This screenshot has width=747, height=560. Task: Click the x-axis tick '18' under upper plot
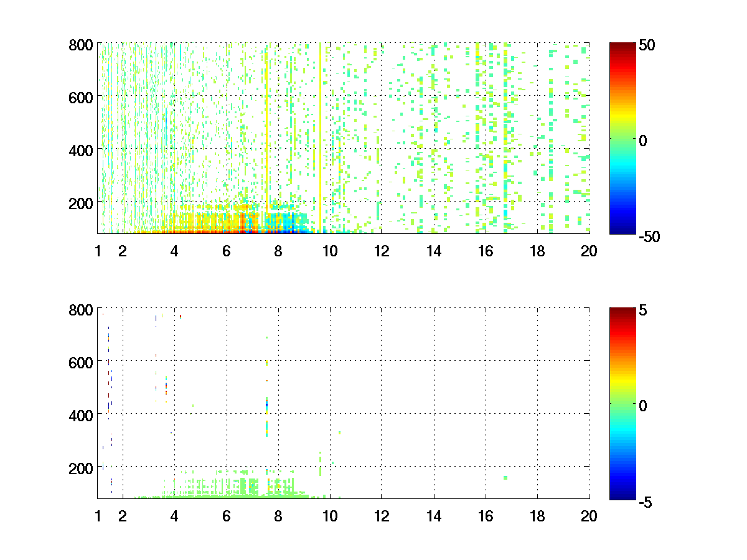coord(538,251)
